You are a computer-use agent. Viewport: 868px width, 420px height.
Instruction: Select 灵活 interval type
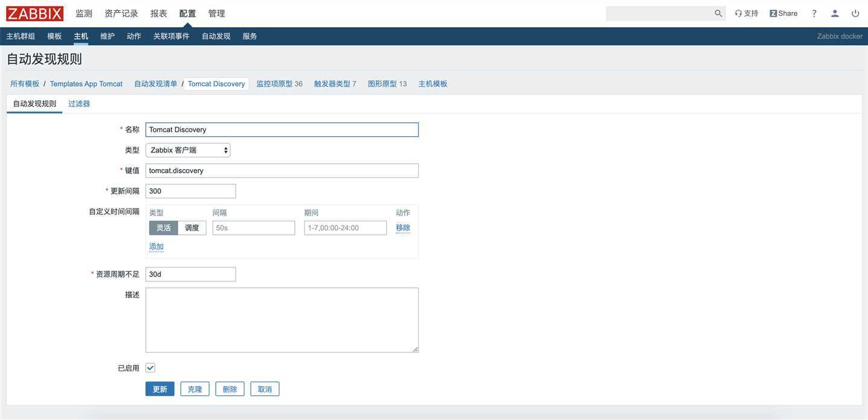point(163,228)
